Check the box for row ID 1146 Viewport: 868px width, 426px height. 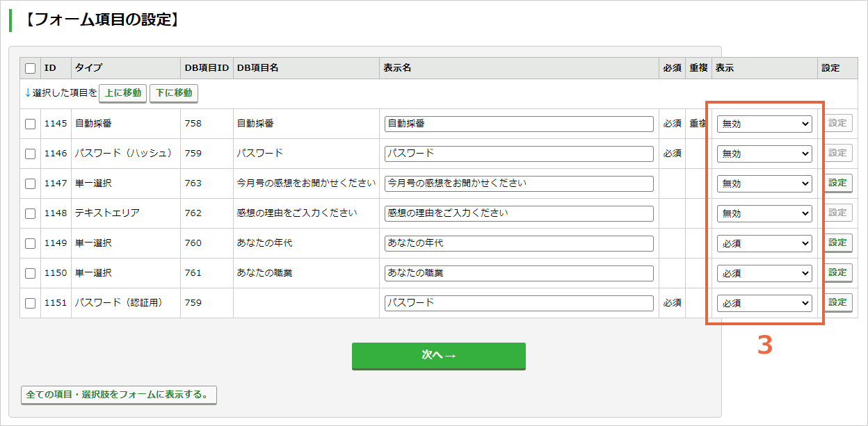[30, 154]
